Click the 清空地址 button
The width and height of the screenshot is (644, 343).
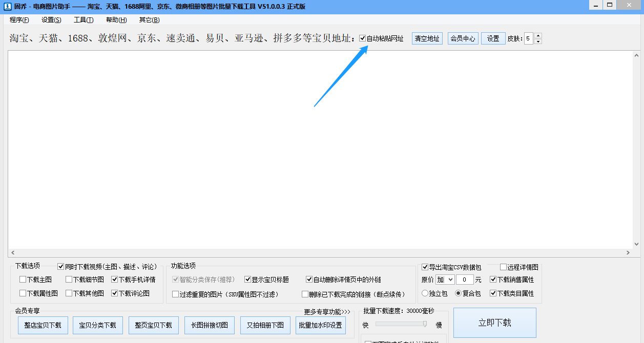click(427, 38)
